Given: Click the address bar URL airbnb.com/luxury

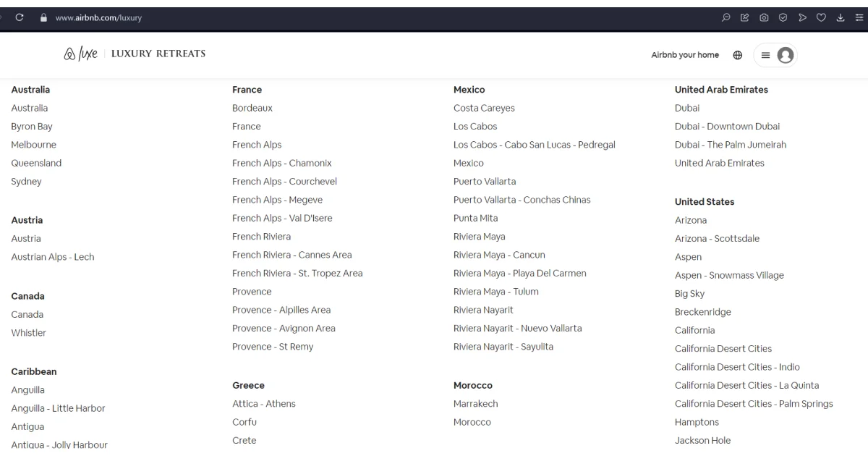Looking at the screenshot, I should pyautogui.click(x=98, y=18).
